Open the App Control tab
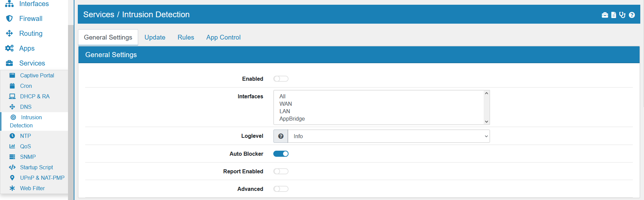 click(223, 37)
